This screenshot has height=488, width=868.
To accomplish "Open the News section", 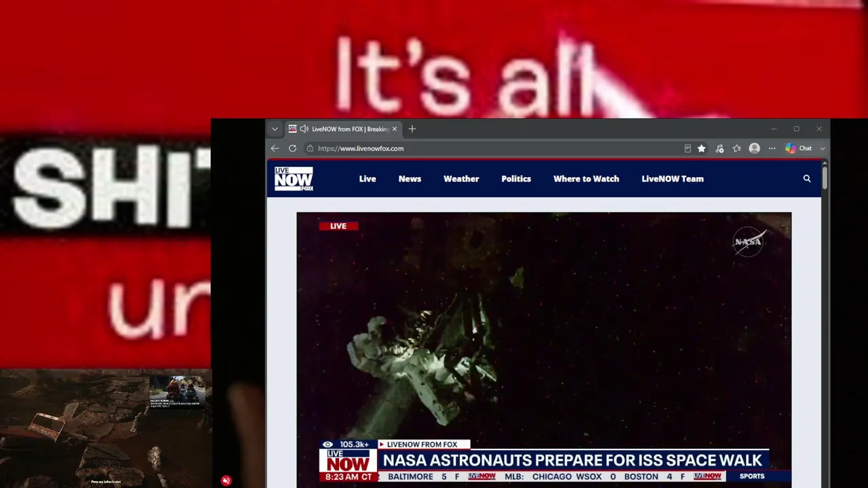I will pyautogui.click(x=410, y=179).
